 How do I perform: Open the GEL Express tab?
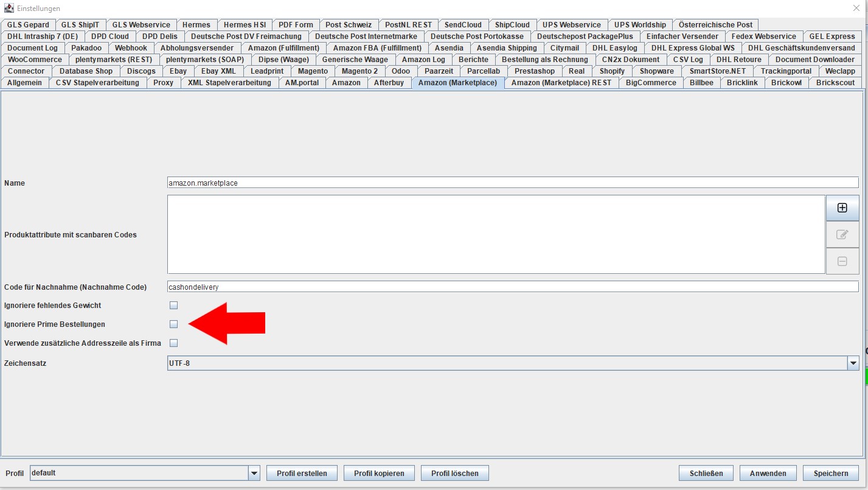[x=832, y=36]
